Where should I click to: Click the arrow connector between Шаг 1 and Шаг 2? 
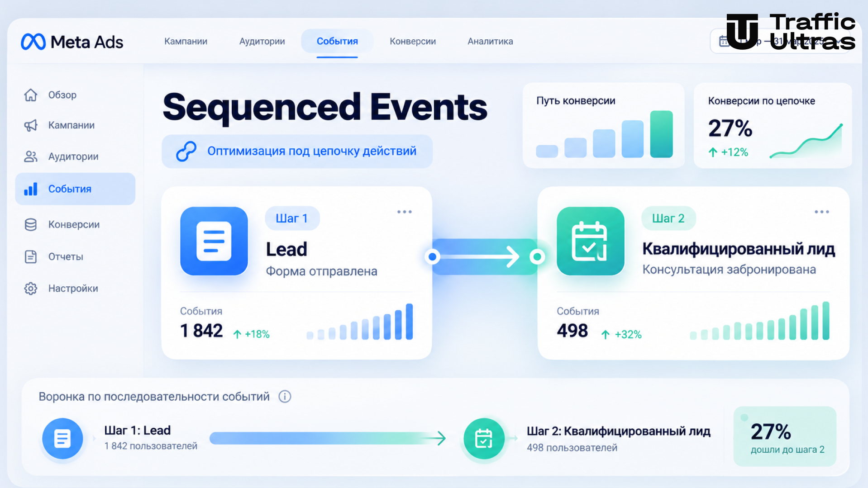(x=485, y=256)
